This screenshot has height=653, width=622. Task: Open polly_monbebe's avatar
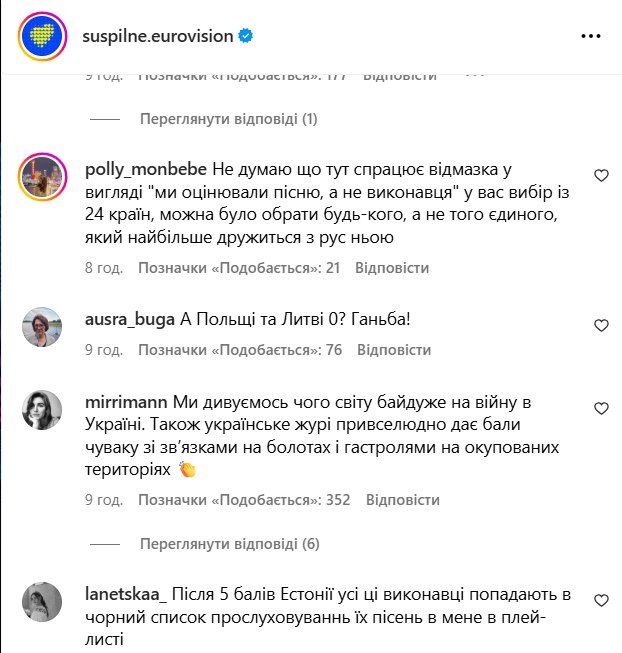(x=42, y=178)
